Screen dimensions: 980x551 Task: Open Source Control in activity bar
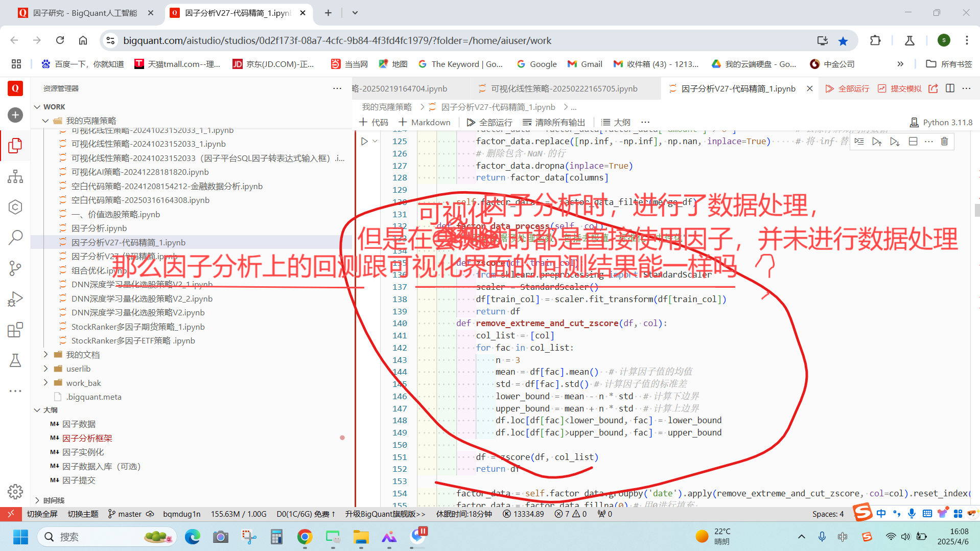pyautogui.click(x=15, y=268)
